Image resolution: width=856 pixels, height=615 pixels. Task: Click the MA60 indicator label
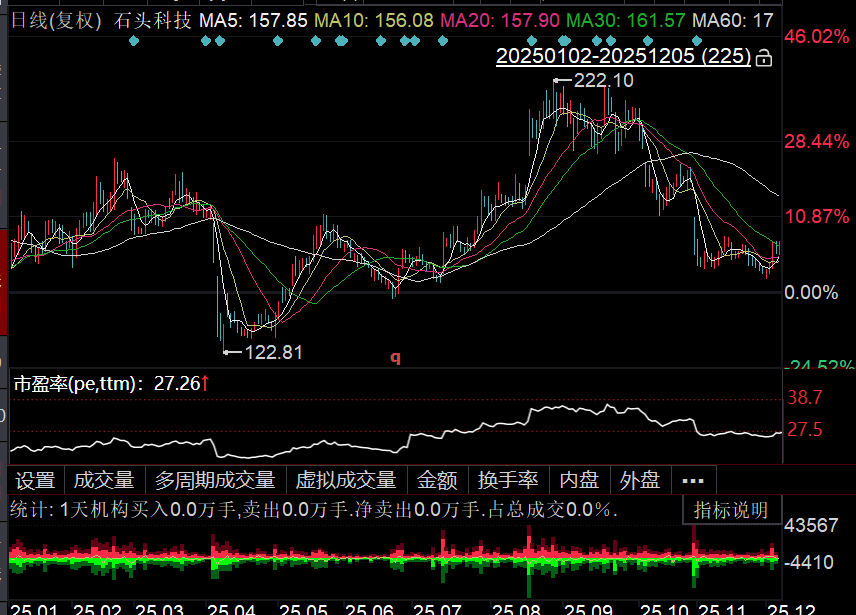[x=733, y=21]
